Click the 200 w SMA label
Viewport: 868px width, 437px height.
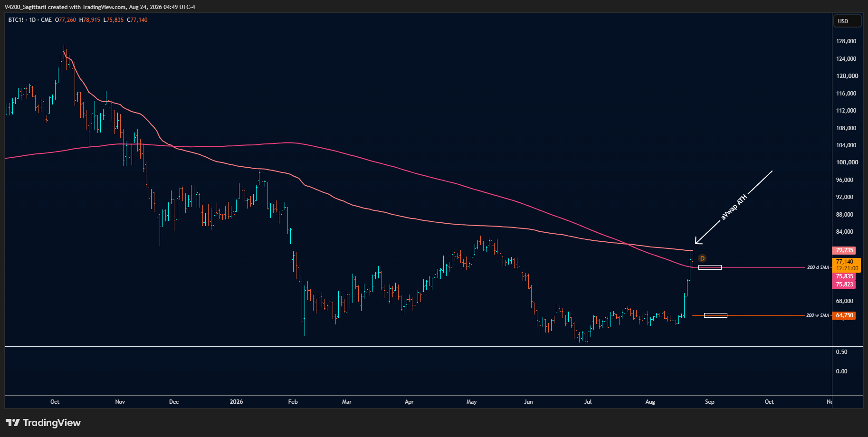[818, 315]
